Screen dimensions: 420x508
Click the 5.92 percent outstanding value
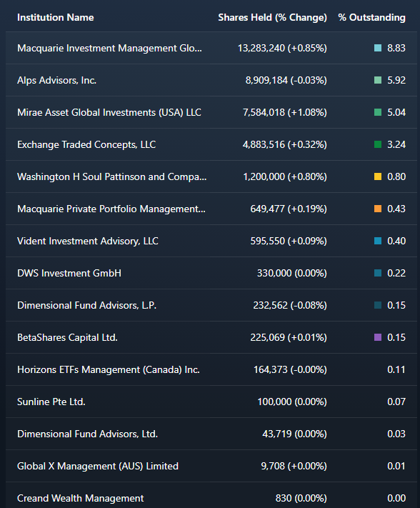[x=396, y=80]
